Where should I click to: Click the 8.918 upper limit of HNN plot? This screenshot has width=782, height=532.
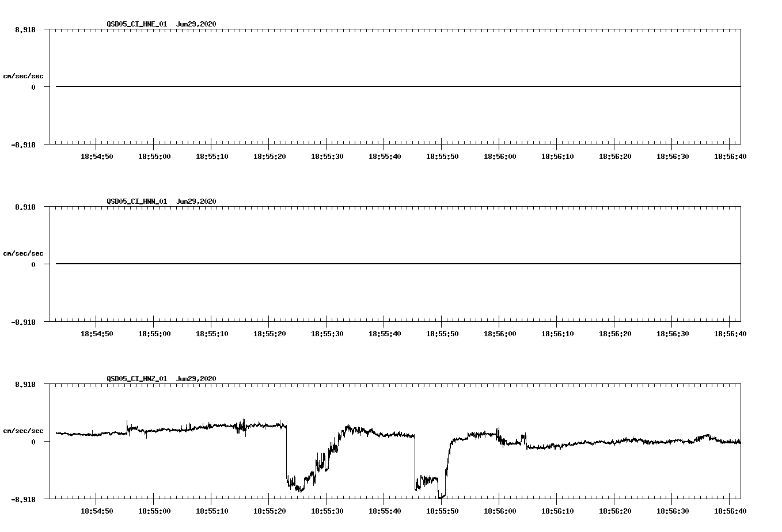tap(25, 207)
